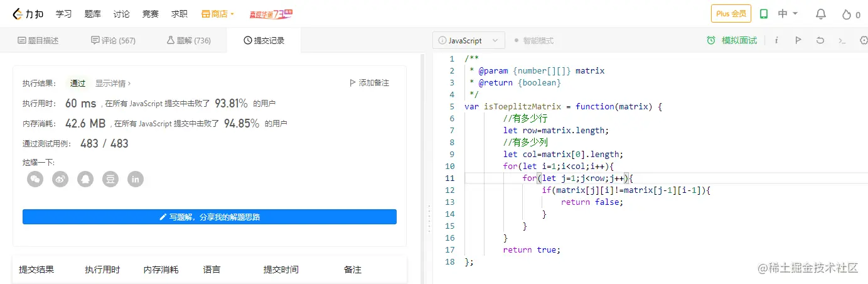Image resolution: width=868 pixels, height=284 pixels.
Task: Click 添加备注 to add a note
Action: tap(369, 83)
